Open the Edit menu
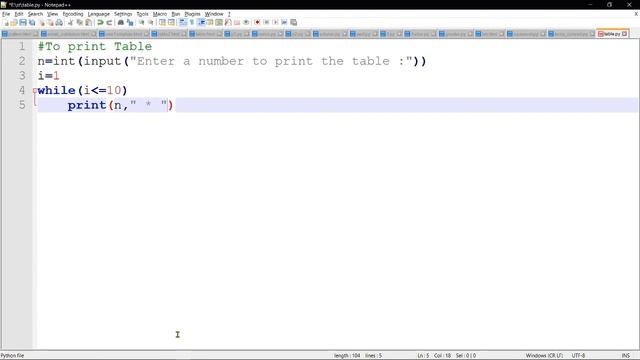 (19, 14)
